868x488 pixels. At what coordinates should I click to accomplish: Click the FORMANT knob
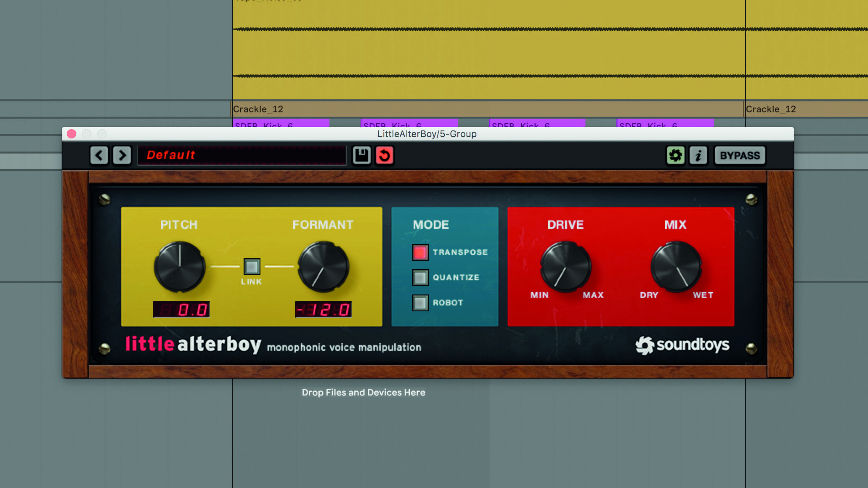pos(324,267)
